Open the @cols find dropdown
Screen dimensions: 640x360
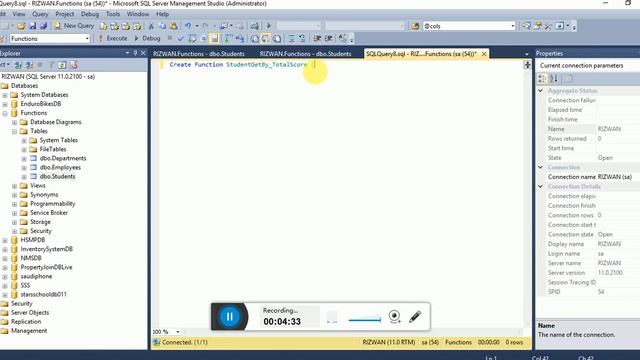click(x=513, y=26)
